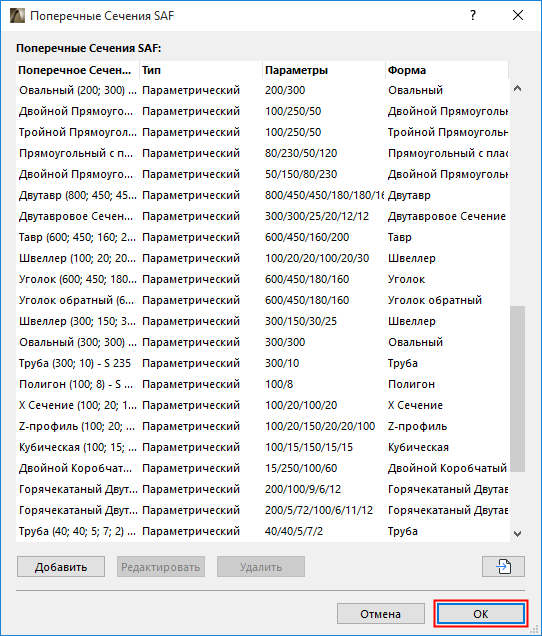Click parameters cell 15/250/100/60
Screen dimensions: 542x636
tap(301, 468)
